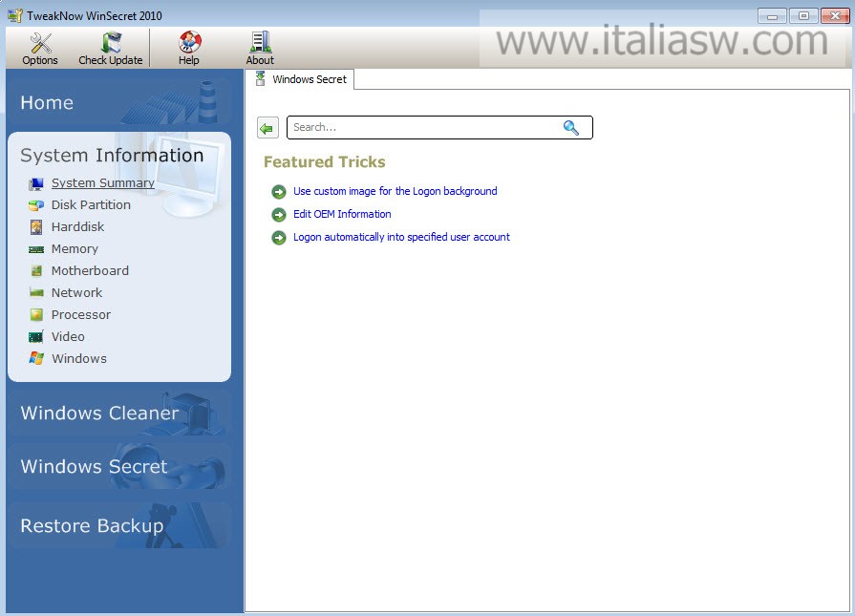
Task: Click arrow icon beside Logon automatically trick
Action: [x=279, y=238]
